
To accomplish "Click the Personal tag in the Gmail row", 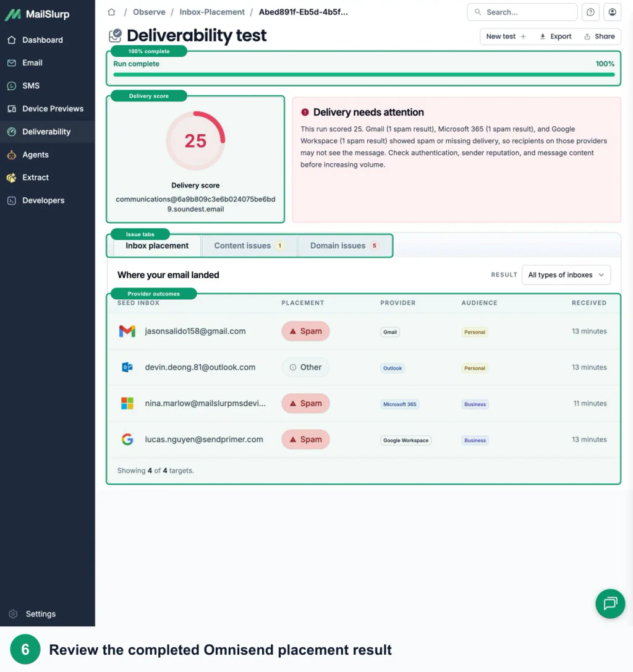I will pyautogui.click(x=475, y=332).
